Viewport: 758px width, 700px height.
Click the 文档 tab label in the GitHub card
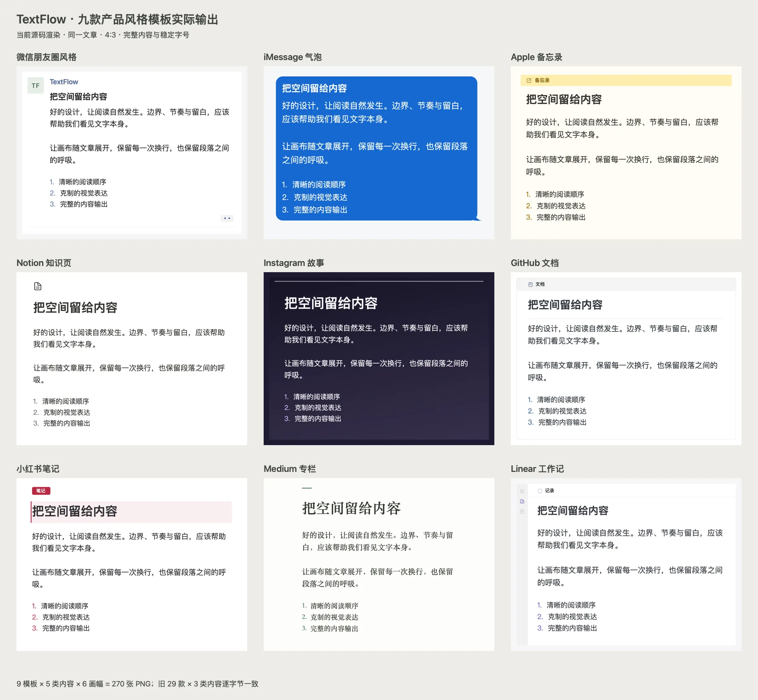pos(540,285)
